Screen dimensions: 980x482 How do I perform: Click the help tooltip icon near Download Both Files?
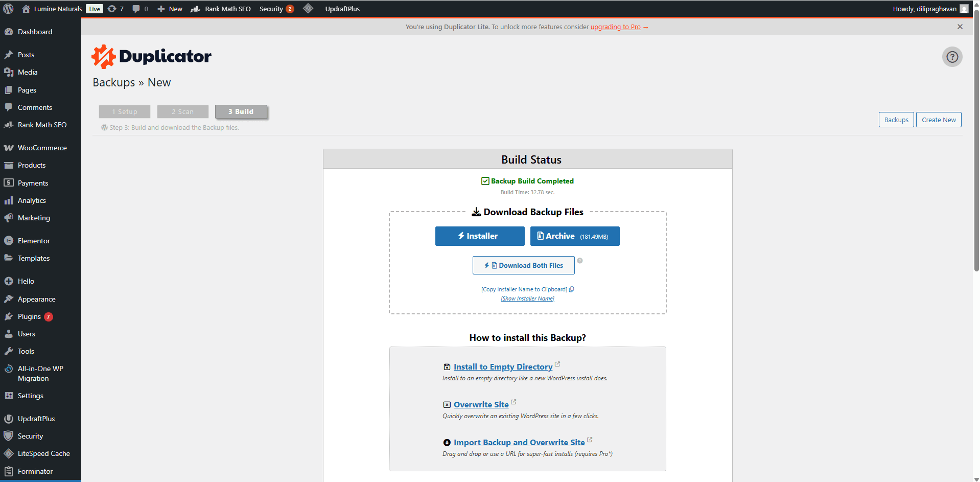(x=580, y=261)
